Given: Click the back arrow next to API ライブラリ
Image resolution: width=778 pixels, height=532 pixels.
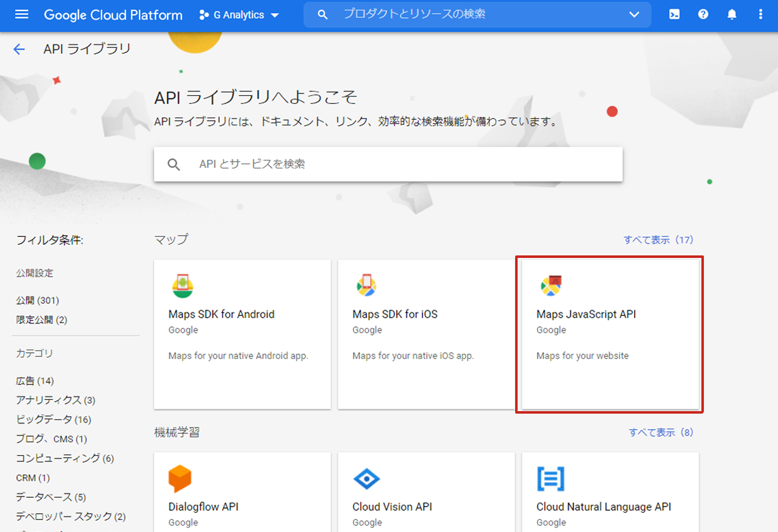Looking at the screenshot, I should tap(19, 49).
